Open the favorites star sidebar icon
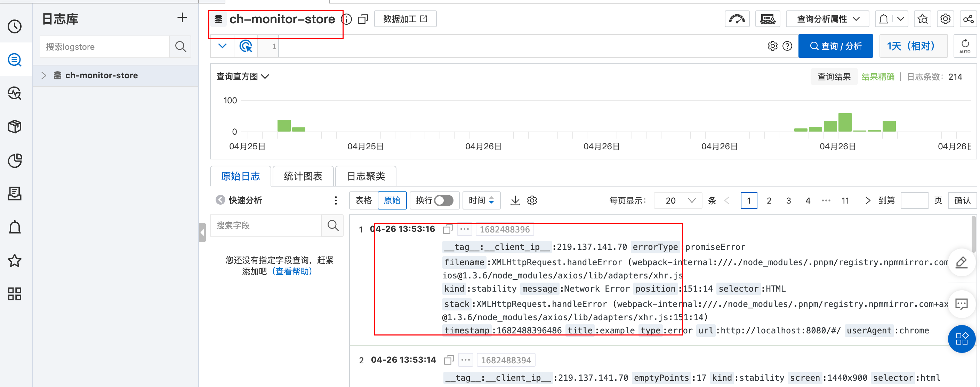The height and width of the screenshot is (387, 980). click(15, 261)
